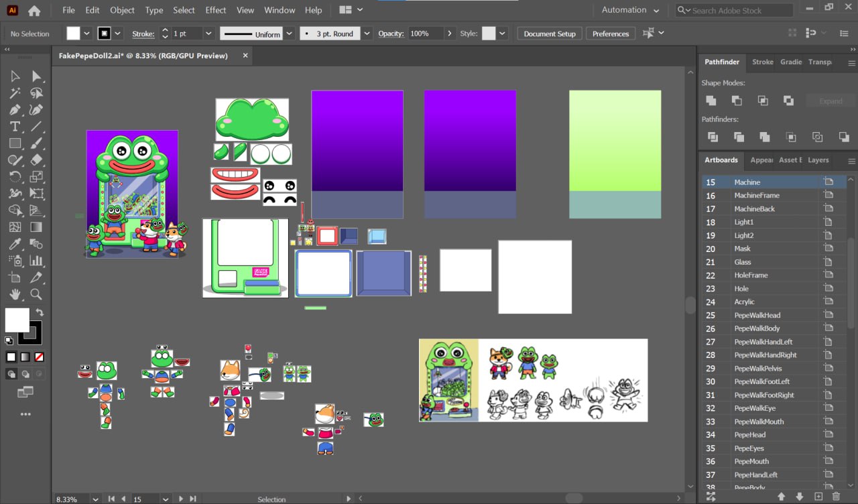
Task: Click the New Artboard icon
Action: tap(818, 497)
